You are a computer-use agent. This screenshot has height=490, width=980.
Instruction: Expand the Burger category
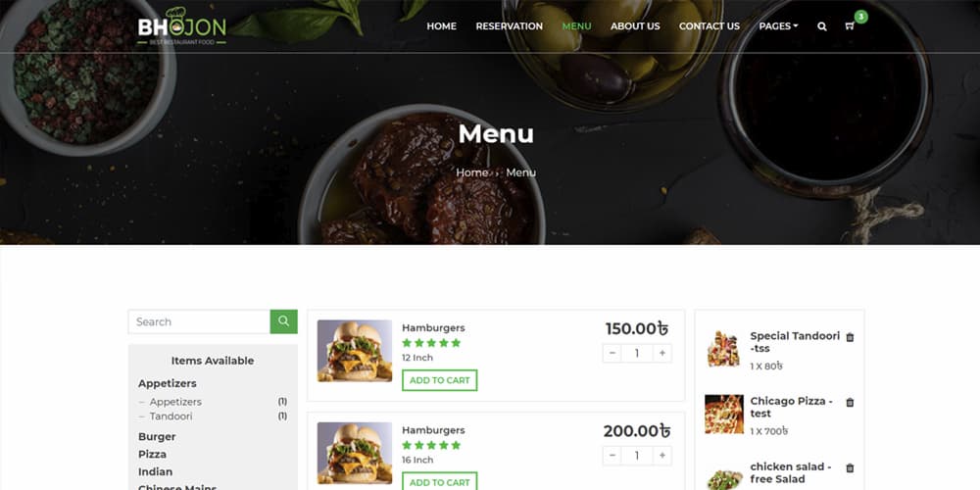(157, 436)
